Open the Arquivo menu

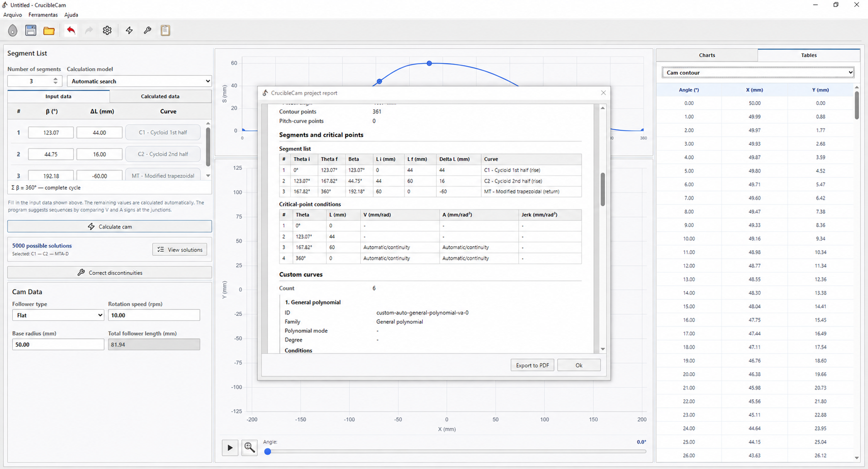[13, 15]
